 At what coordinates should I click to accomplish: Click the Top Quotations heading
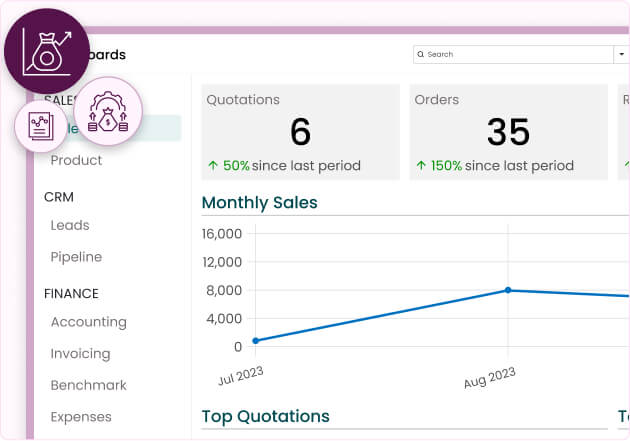point(265,416)
